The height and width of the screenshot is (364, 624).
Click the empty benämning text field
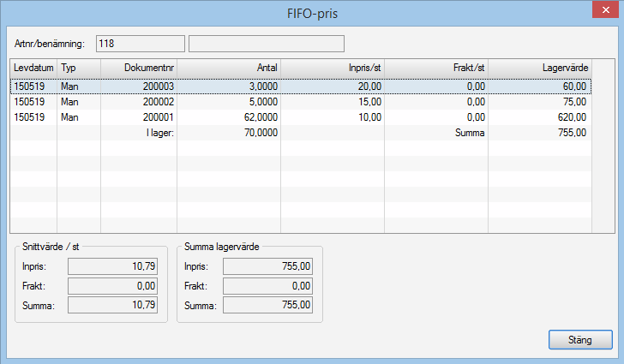(266, 44)
